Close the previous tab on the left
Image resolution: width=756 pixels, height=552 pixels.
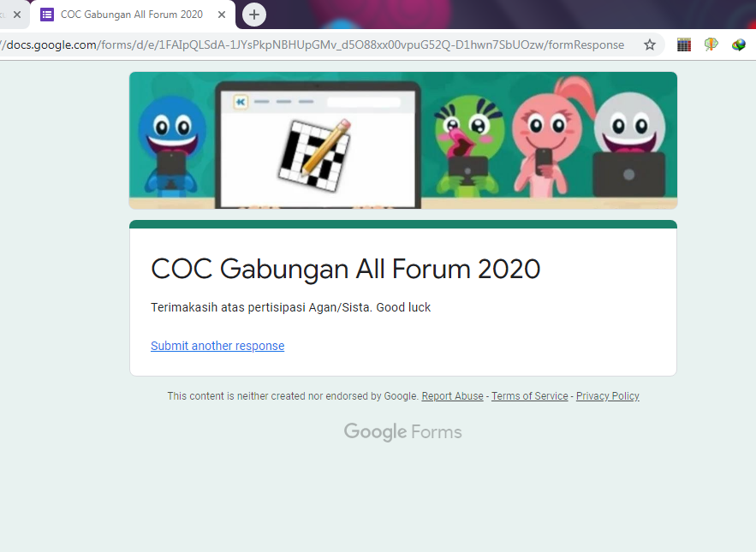tap(17, 15)
